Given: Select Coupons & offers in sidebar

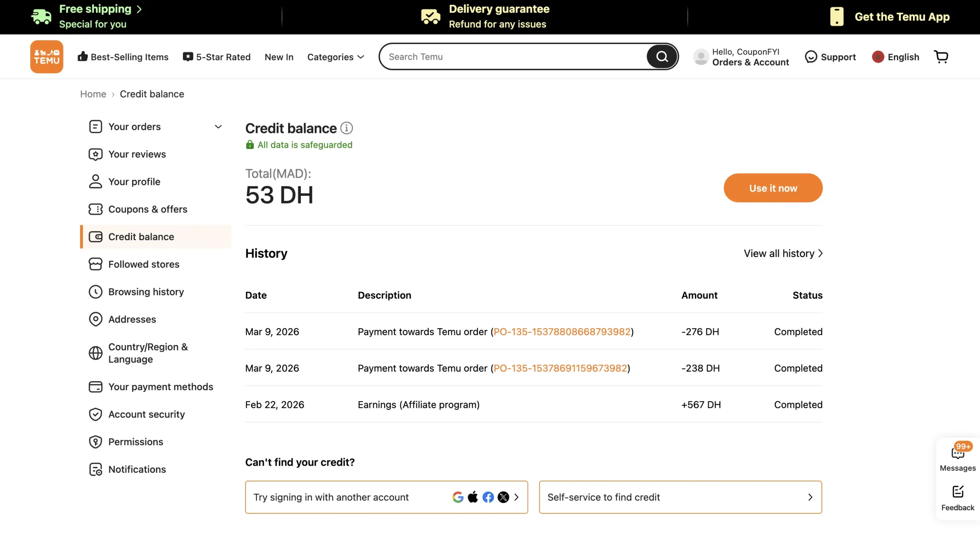Looking at the screenshot, I should 148,209.
